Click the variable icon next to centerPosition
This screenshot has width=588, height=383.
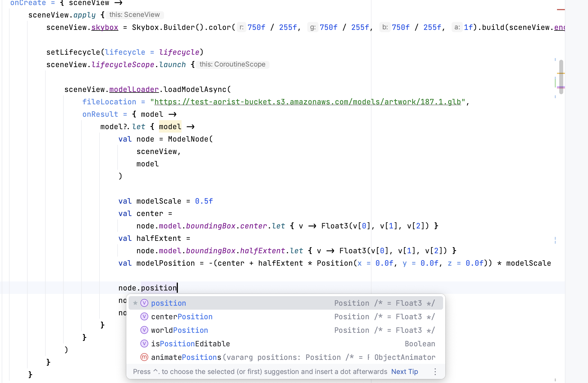[x=144, y=316]
